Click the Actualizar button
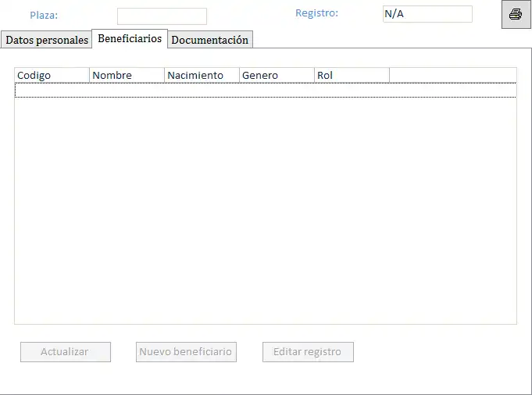 pos(66,352)
